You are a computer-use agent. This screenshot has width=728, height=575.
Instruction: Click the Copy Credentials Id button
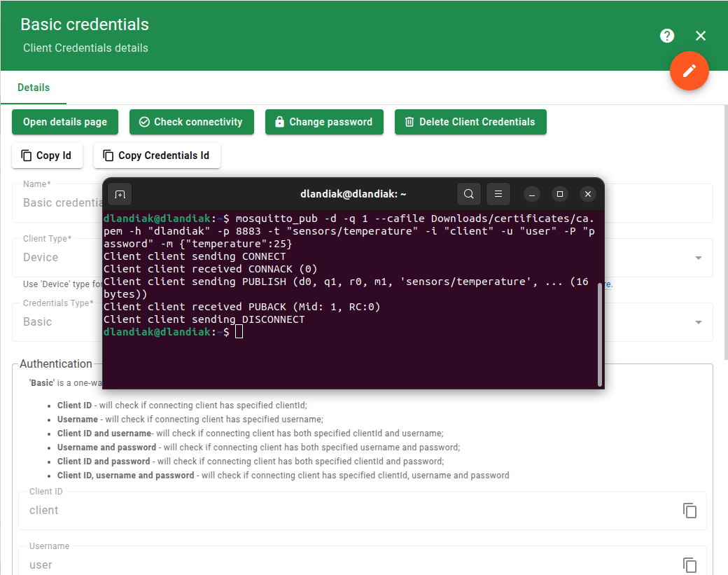157,155
